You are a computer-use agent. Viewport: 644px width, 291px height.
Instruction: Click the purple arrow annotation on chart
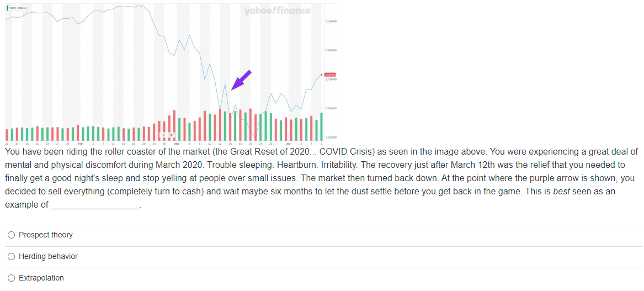pyautogui.click(x=241, y=80)
